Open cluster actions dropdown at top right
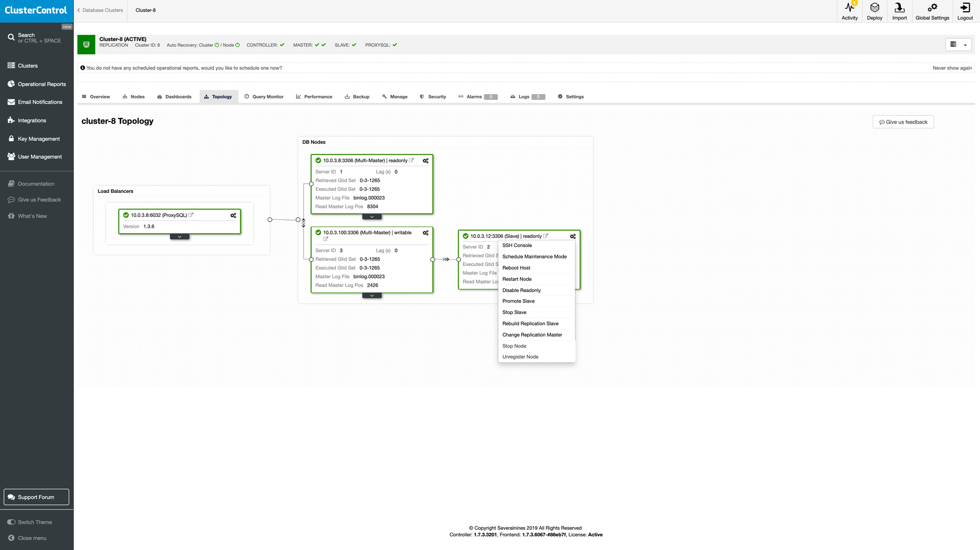 [x=959, y=45]
